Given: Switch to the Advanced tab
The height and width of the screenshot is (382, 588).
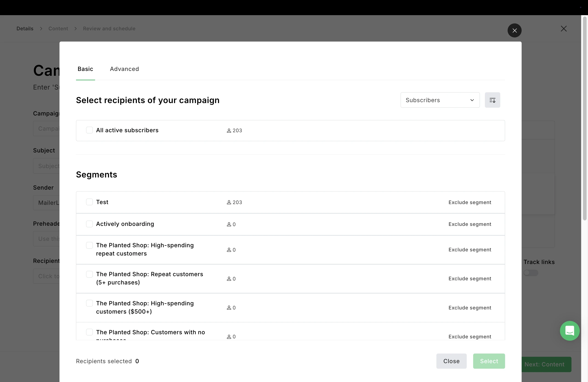Looking at the screenshot, I should 124,69.
